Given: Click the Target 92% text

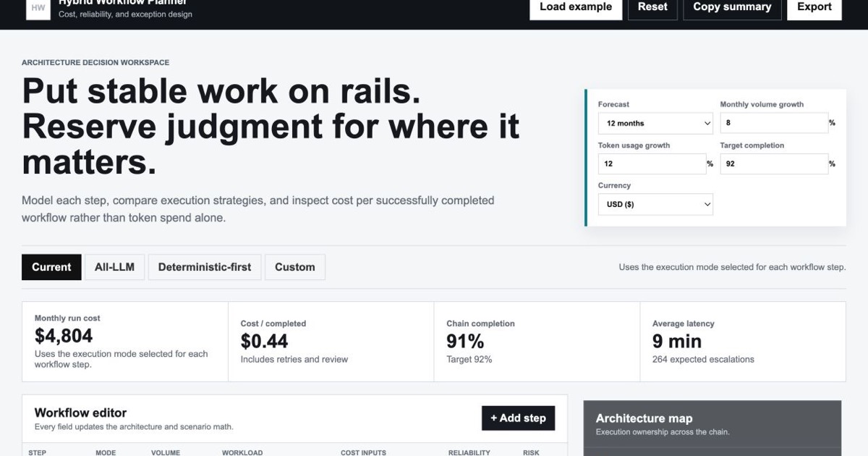Looking at the screenshot, I should tap(469, 359).
